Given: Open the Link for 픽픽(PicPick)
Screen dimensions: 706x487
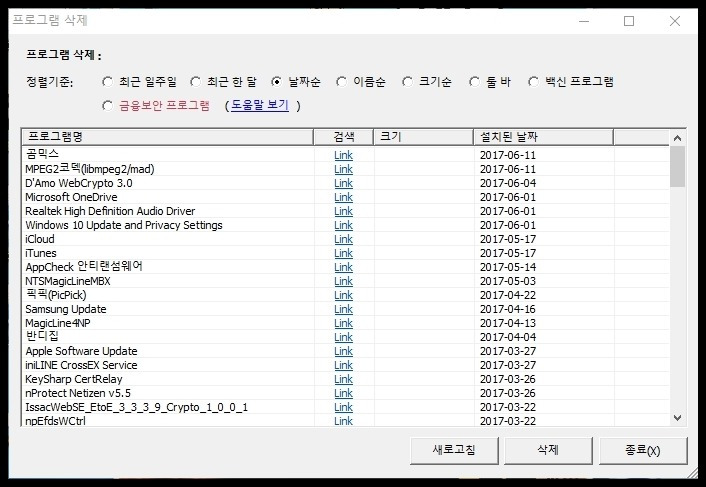Looking at the screenshot, I should point(343,295).
